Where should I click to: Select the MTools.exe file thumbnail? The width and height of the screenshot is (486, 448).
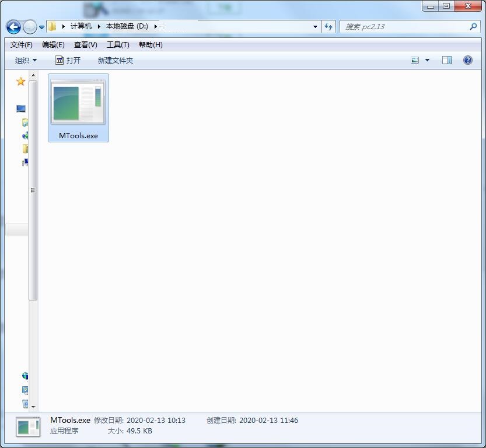pos(78,103)
